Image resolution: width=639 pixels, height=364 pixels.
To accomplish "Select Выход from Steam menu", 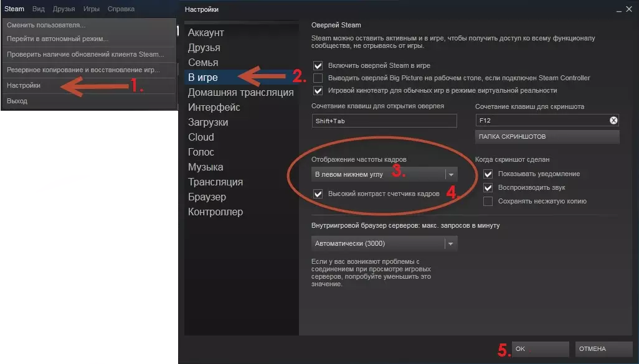I will [x=89, y=101].
